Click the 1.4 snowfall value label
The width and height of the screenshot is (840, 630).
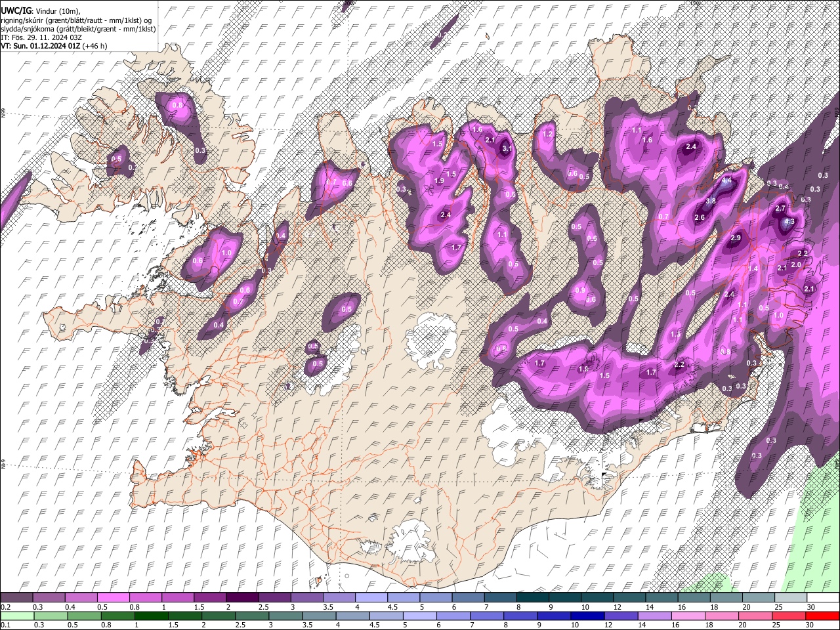[753, 268]
